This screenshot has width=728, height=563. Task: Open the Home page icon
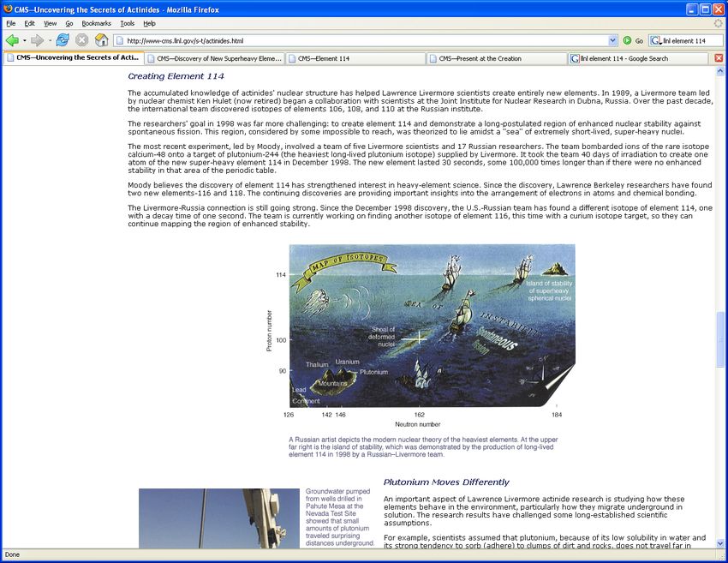click(101, 40)
